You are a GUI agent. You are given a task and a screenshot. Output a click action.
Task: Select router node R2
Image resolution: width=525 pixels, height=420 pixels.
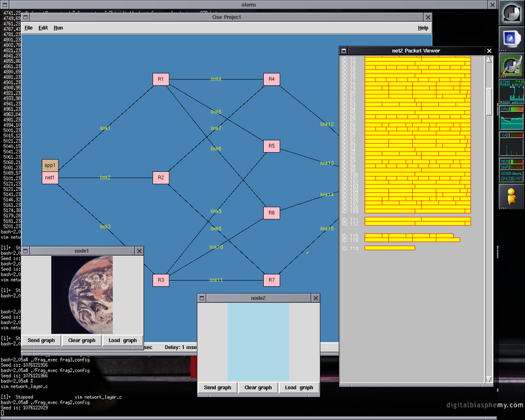pos(161,177)
